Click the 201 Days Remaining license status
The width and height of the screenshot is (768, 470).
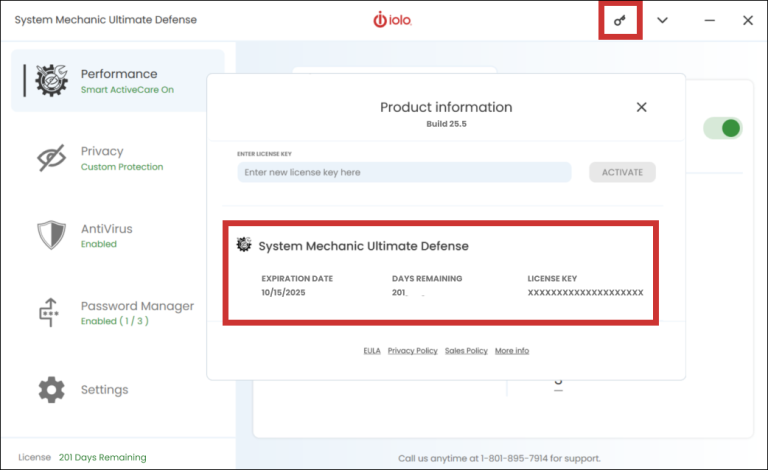102,457
